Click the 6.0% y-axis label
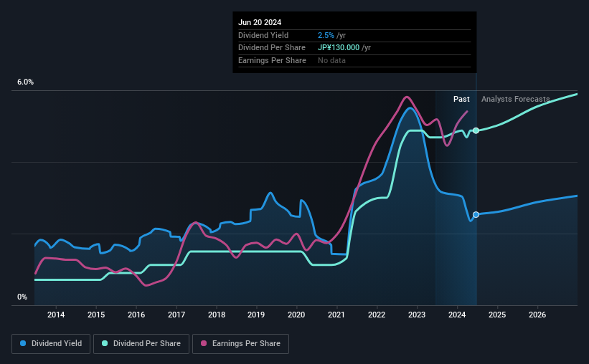This screenshot has width=589, height=364. (x=26, y=82)
